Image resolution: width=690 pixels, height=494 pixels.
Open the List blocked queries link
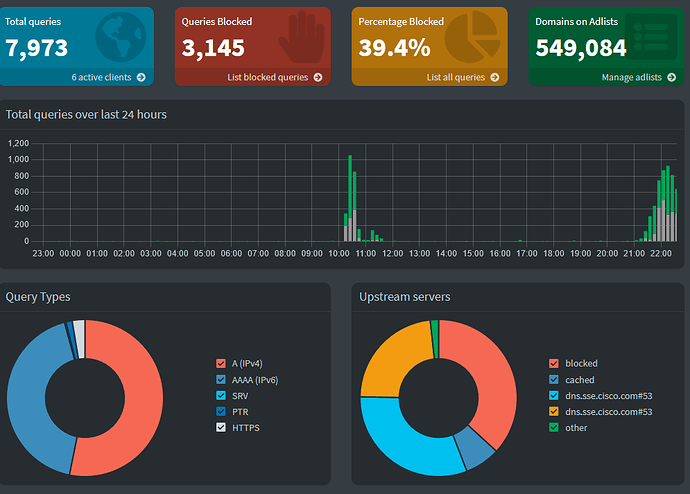click(267, 77)
